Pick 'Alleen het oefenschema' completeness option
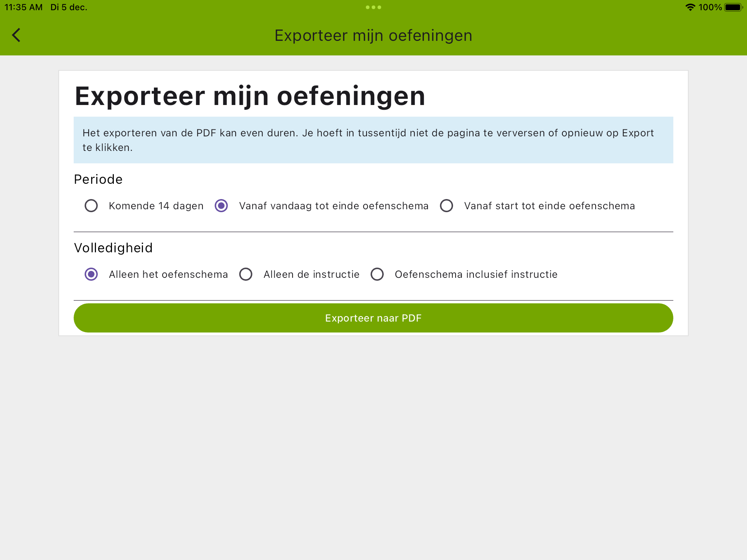The height and width of the screenshot is (560, 747). (x=91, y=274)
